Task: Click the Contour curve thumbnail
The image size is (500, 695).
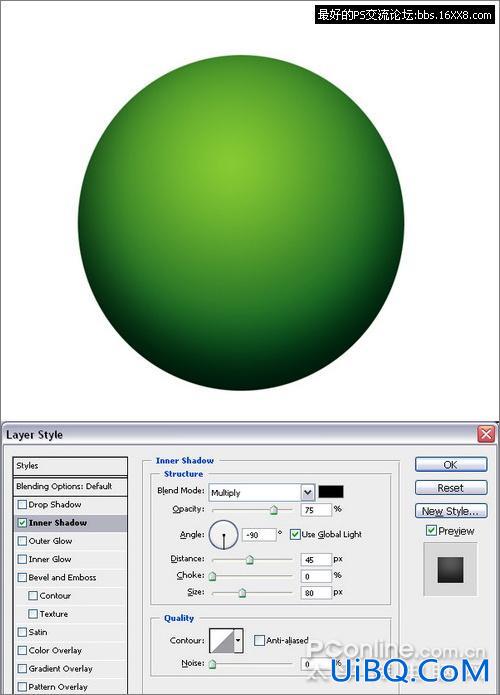Action: pyautogui.click(x=222, y=640)
